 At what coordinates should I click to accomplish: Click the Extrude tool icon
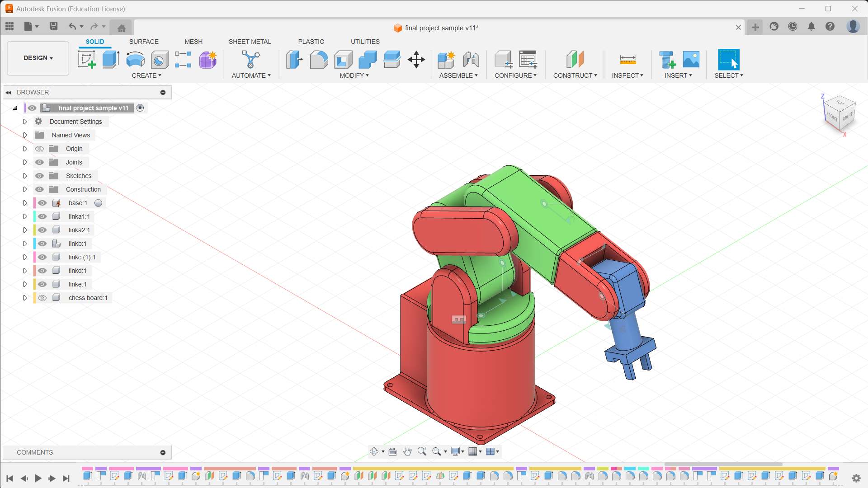111,59
